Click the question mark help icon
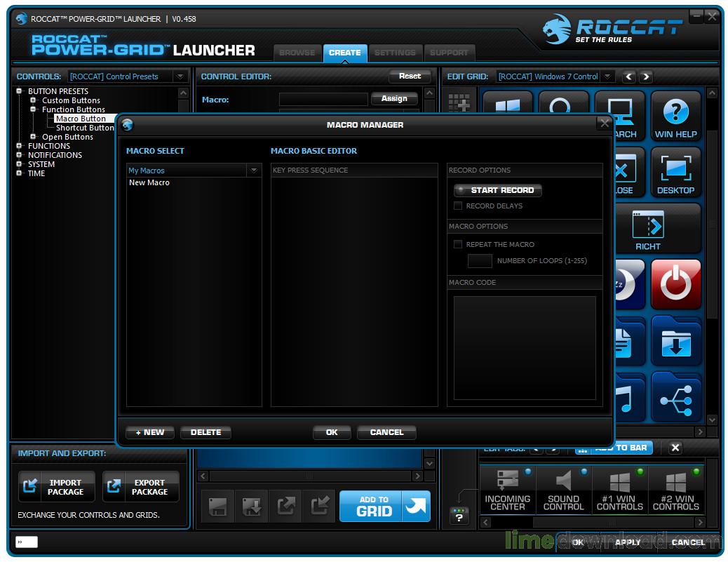Image resolution: width=728 pixels, height=562 pixels. [x=459, y=516]
